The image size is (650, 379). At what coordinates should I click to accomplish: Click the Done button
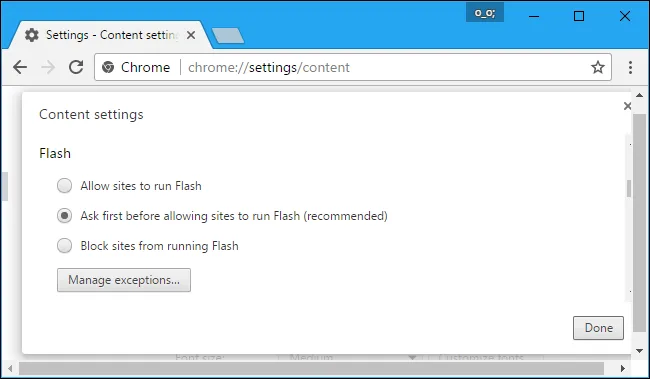tap(598, 328)
